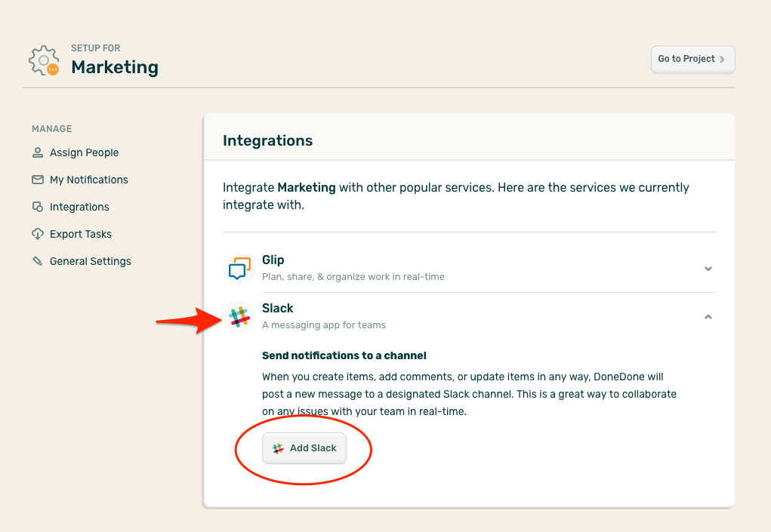Click the Slack icon inside Add Slack button
771x532 pixels.
(278, 448)
